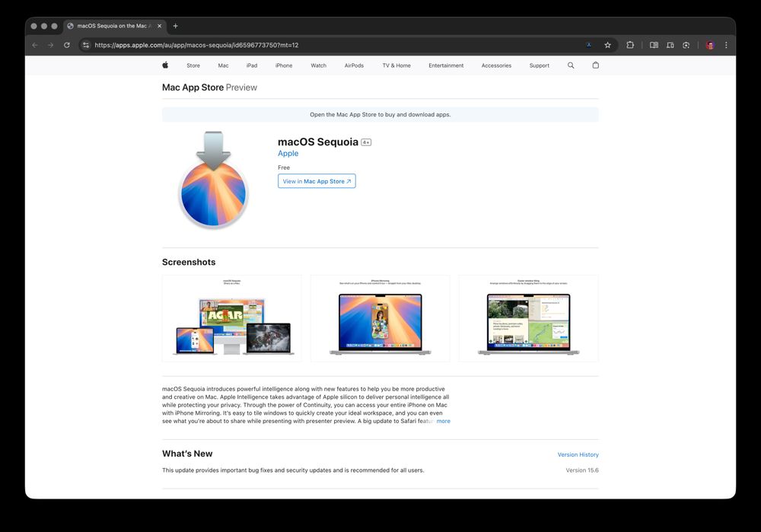The height and width of the screenshot is (532, 761).
Task: Open the Support menu item
Action: point(540,65)
